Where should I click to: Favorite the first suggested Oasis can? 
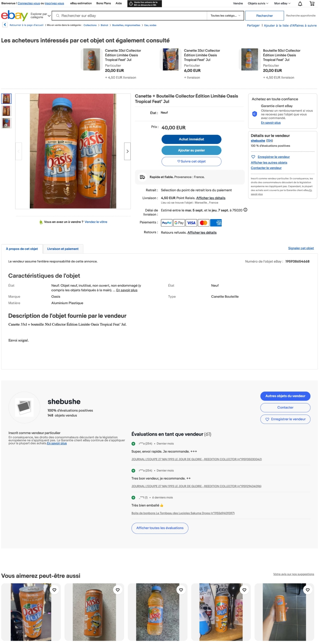pyautogui.click(x=54, y=590)
